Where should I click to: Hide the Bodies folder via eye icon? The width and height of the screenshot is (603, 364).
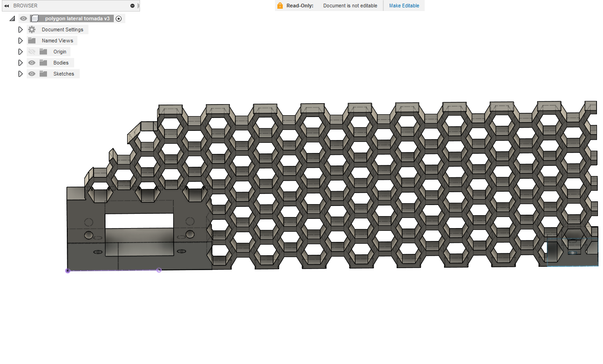[32, 63]
